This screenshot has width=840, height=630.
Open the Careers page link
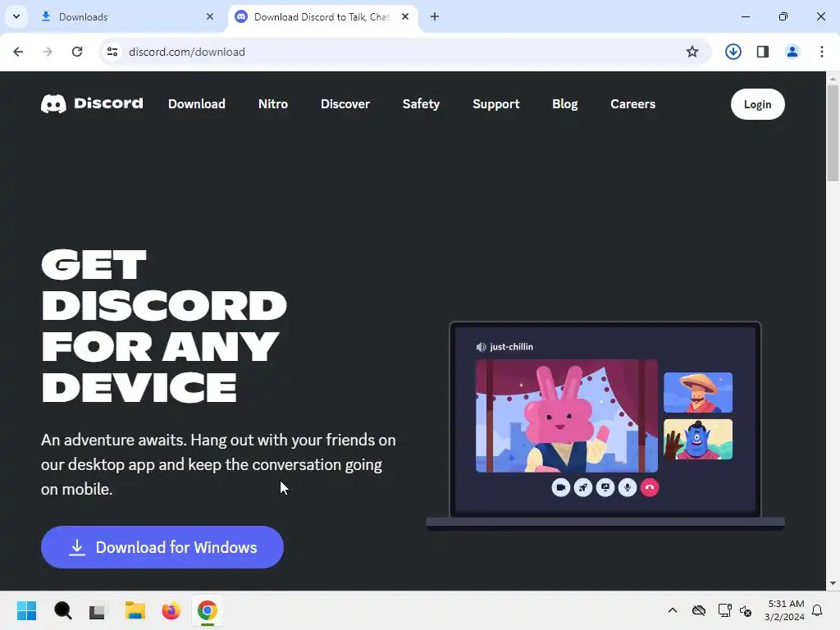(632, 104)
